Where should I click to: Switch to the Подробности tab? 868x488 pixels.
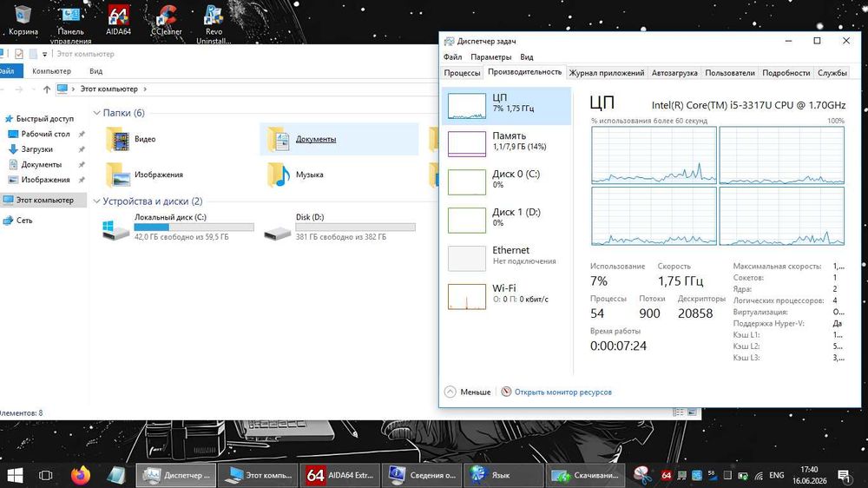[786, 73]
